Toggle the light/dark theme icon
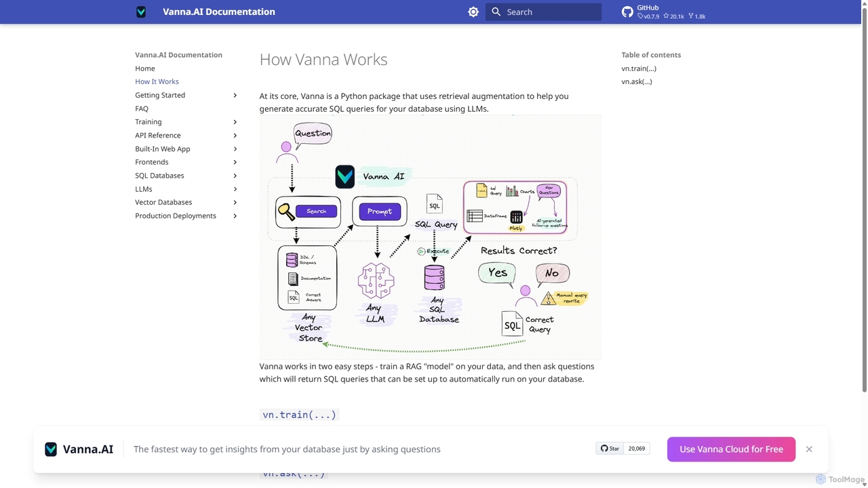This screenshot has height=488, width=868. point(473,12)
